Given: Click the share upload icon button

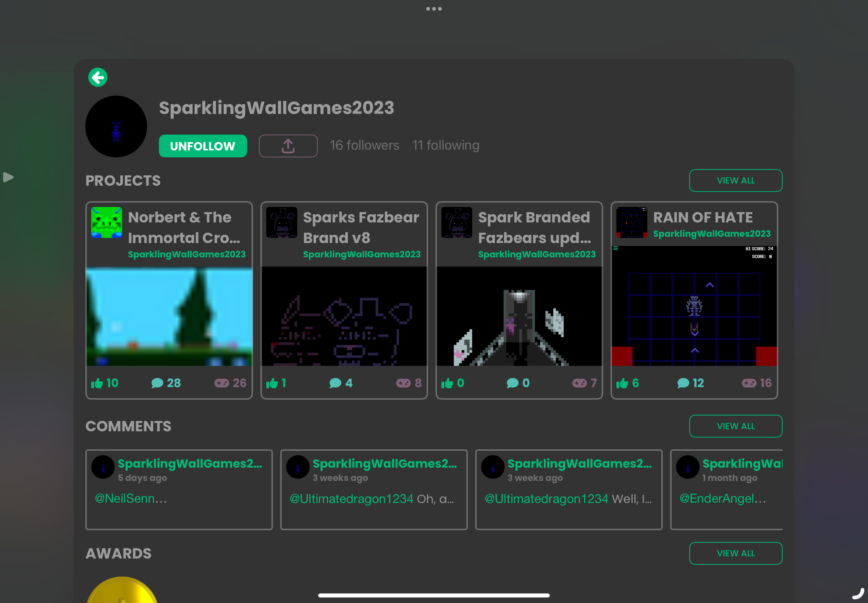Looking at the screenshot, I should (288, 146).
